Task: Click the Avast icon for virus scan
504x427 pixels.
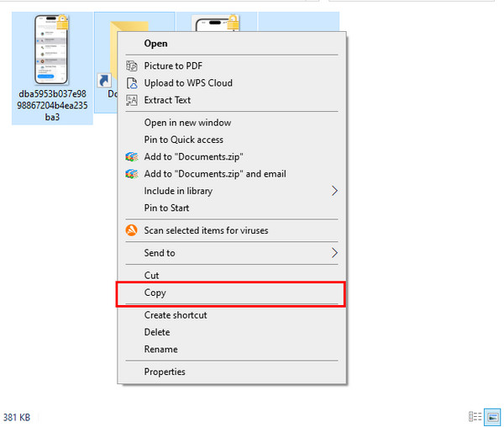Action: click(131, 230)
